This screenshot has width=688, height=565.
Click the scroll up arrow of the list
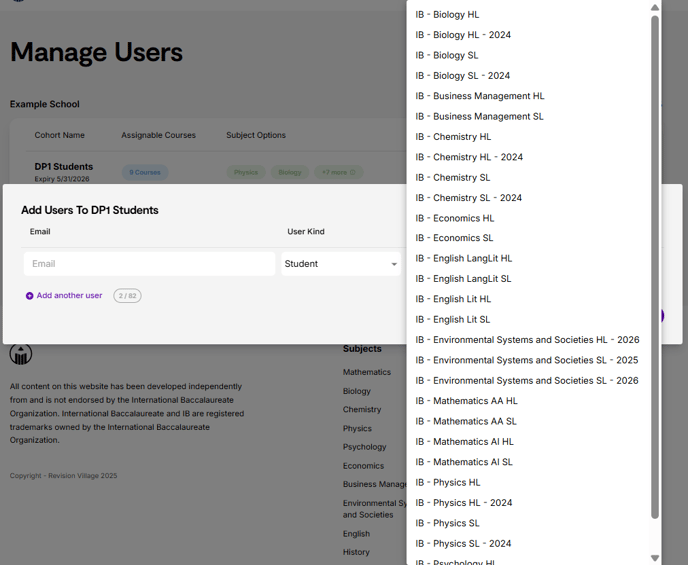pyautogui.click(x=655, y=7)
